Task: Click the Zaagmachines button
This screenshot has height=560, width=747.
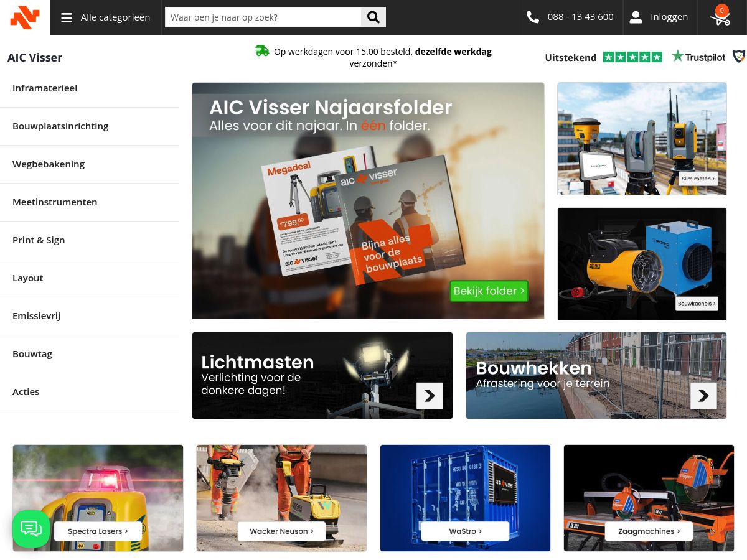Action: click(649, 531)
